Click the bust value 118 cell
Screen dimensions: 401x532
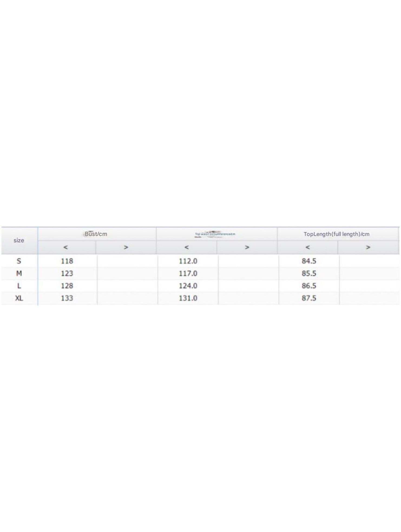(67, 261)
